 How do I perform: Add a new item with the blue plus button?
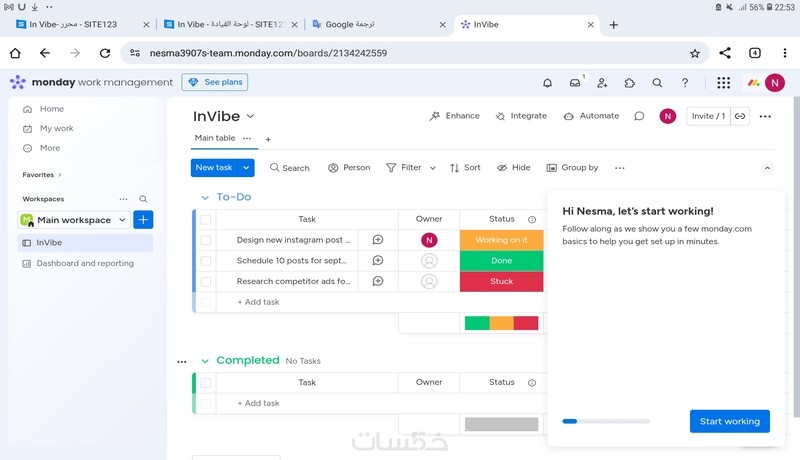[143, 220]
